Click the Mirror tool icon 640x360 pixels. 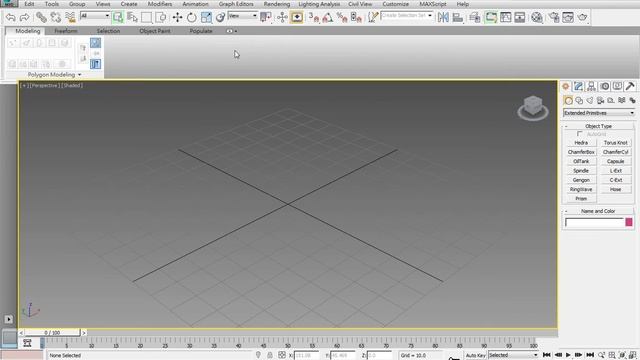443,17
